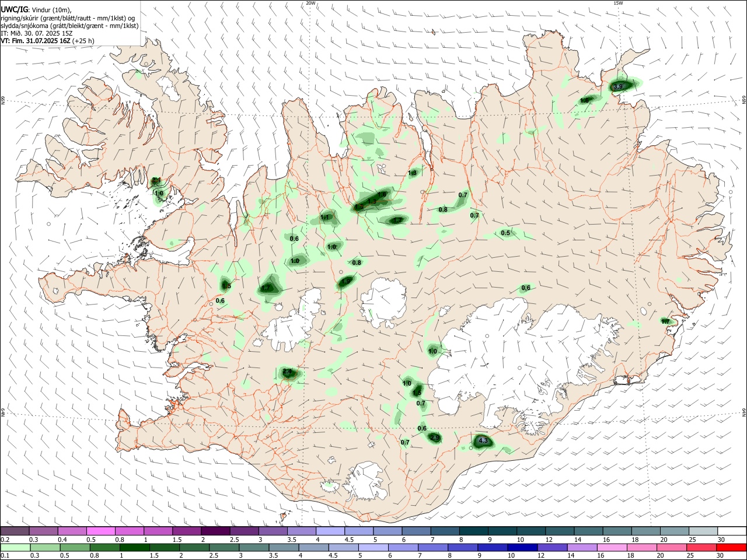Click the 15W longitude label
This screenshot has width=747, height=560.
pyautogui.click(x=618, y=3)
